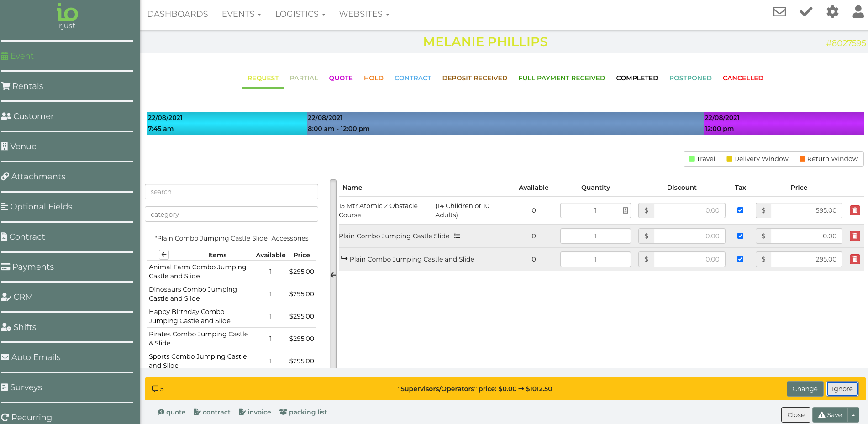Viewport: 868px width, 424px height.
Task: Switch to the QUOTE status tab
Action: tap(341, 78)
